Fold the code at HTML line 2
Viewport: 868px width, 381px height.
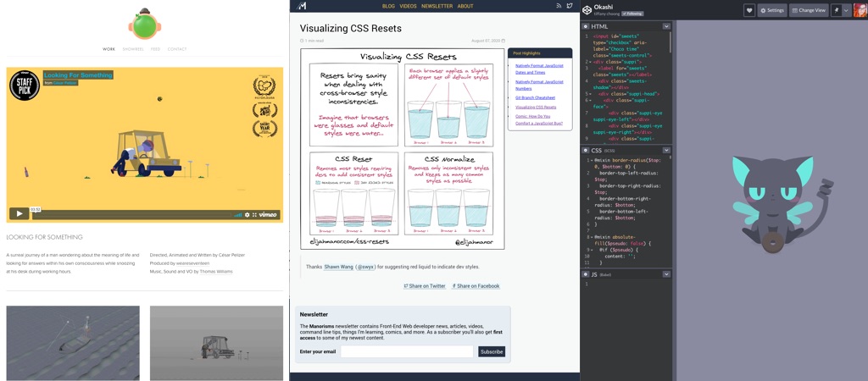pos(590,61)
